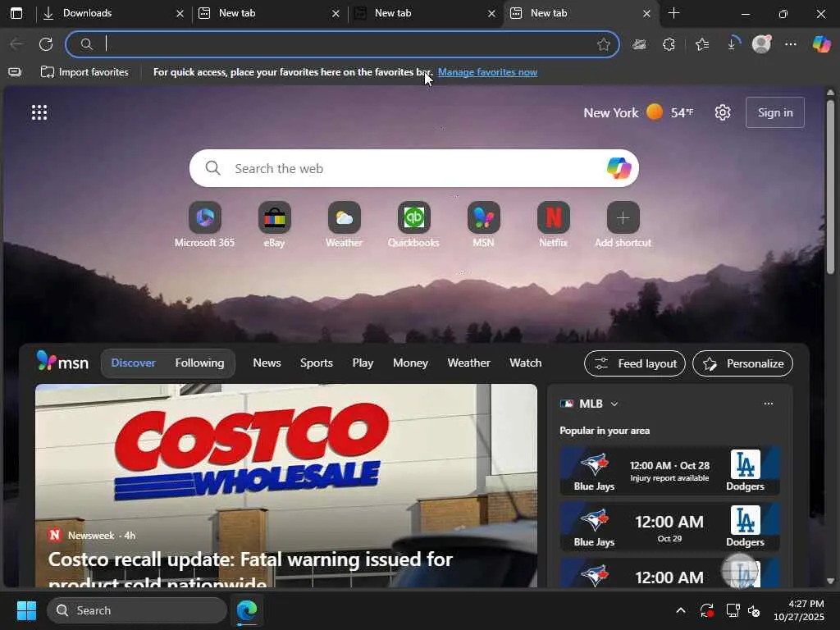Click Import favorites button
Viewport: 840px width, 630px height.
pos(84,72)
